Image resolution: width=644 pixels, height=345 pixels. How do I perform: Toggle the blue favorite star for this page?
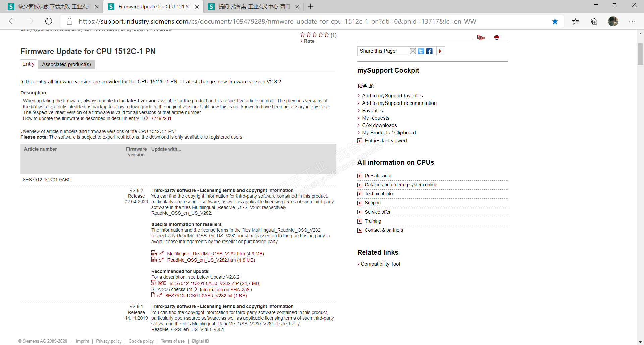[555, 21]
